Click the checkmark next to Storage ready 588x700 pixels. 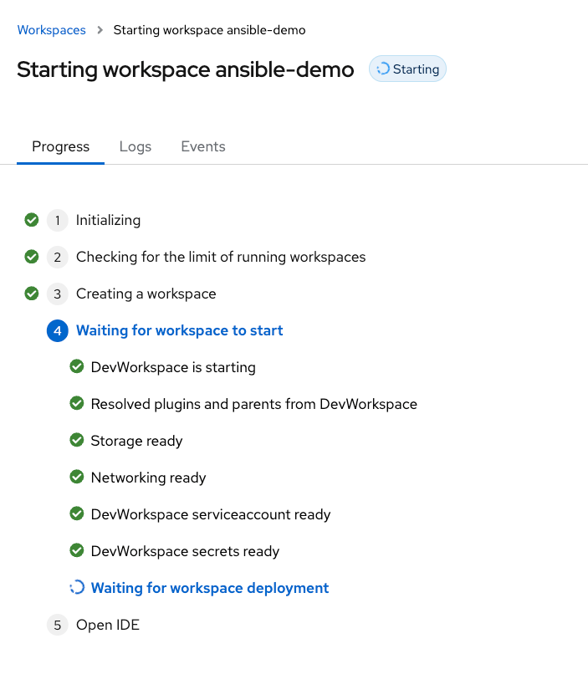77,440
